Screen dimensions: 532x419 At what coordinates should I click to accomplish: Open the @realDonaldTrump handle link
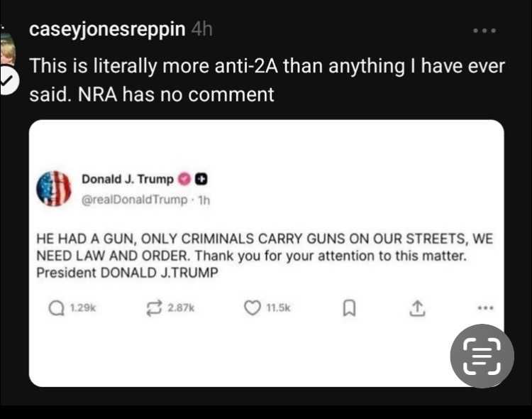pyautogui.click(x=135, y=200)
